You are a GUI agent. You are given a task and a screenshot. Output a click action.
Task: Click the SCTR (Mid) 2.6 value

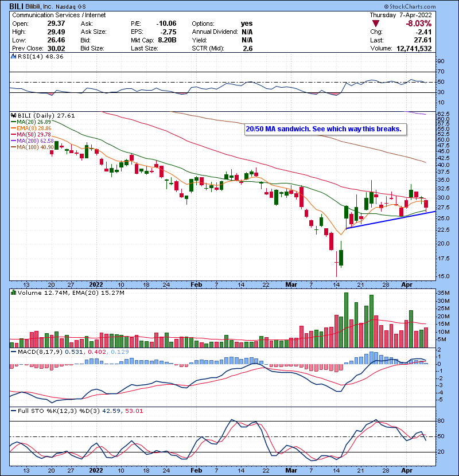point(248,49)
